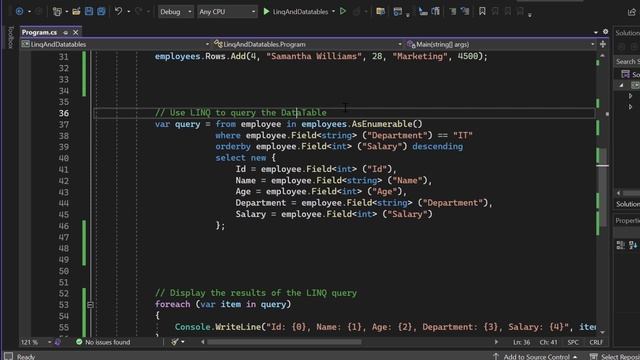Click the step/indent icon left of comment icons

click(x=423, y=11)
